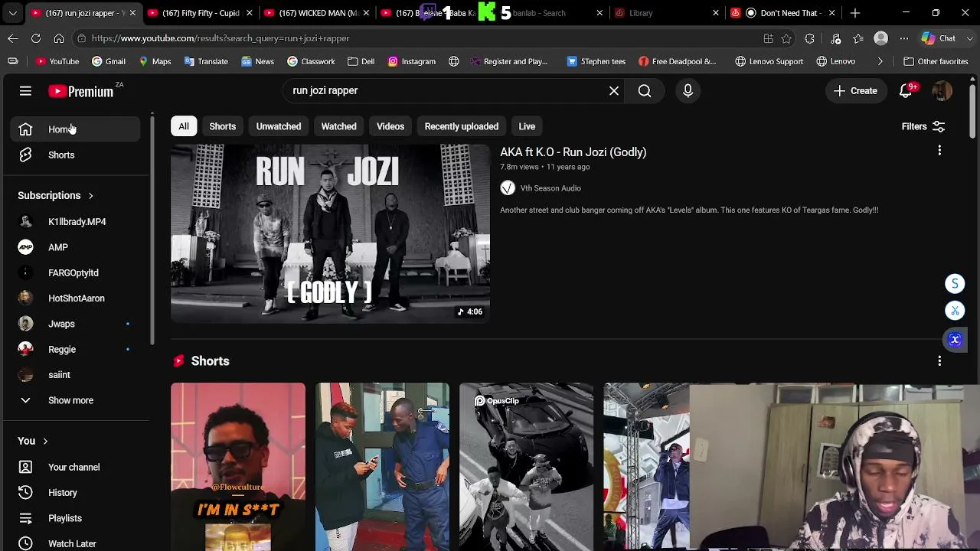Click the blue square floating extension icon
Image resolution: width=980 pixels, height=551 pixels.
pos(955,340)
